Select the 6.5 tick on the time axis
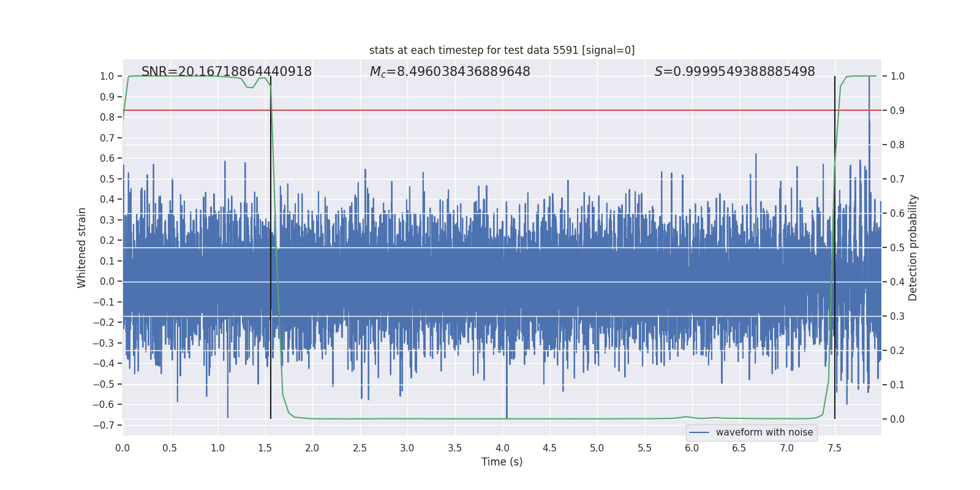The height and width of the screenshot is (490, 980). pyautogui.click(x=739, y=448)
